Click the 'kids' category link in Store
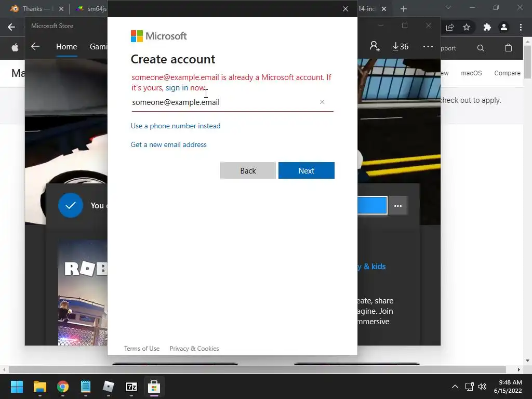 point(371,267)
